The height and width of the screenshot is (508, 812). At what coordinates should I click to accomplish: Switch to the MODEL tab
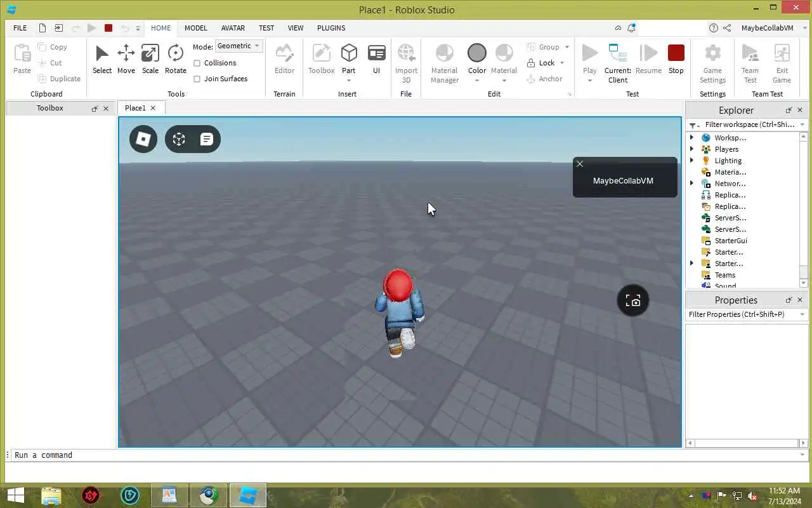click(x=196, y=28)
